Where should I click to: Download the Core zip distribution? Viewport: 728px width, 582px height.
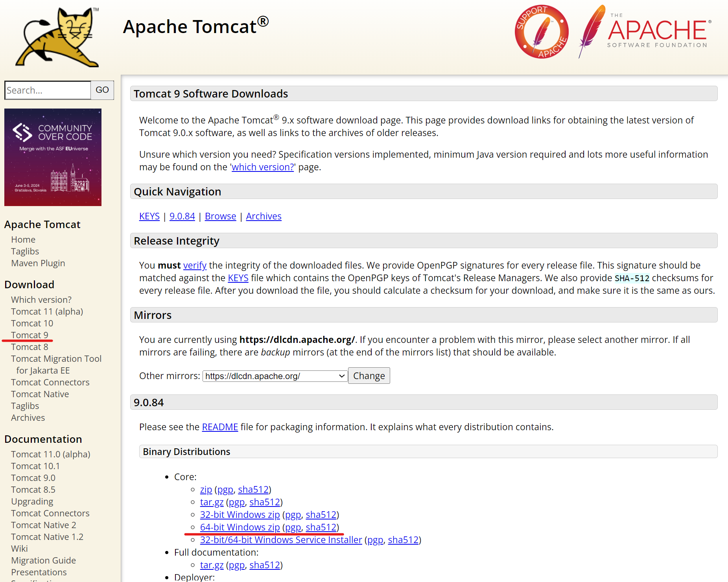click(206, 490)
